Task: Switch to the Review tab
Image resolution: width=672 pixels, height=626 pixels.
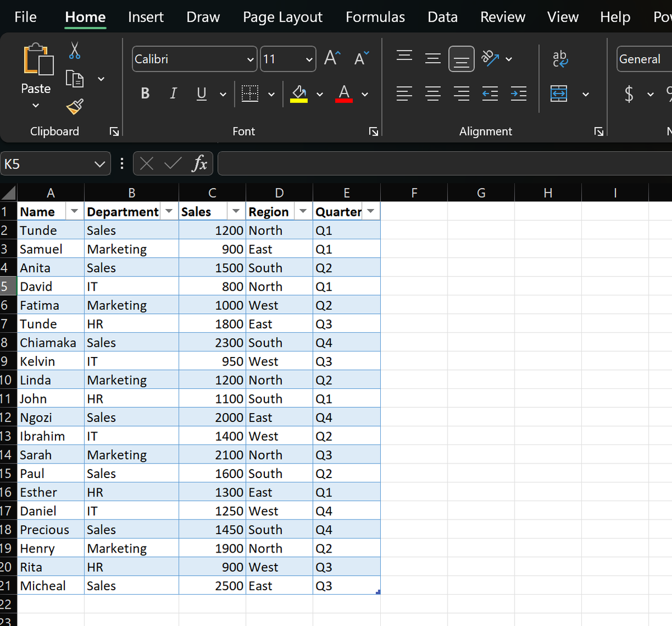Action: [502, 17]
